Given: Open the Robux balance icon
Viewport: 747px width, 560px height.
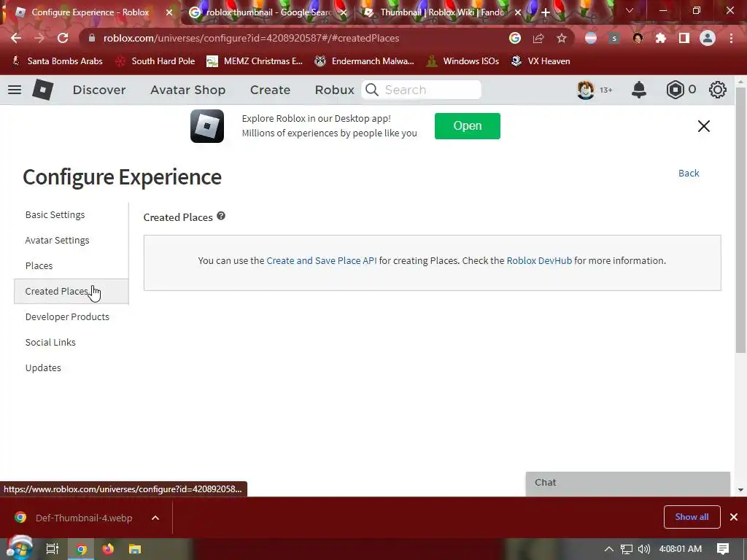Looking at the screenshot, I should [675, 90].
